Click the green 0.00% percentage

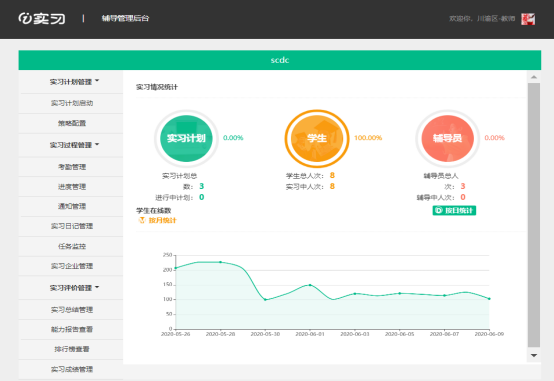coord(233,138)
